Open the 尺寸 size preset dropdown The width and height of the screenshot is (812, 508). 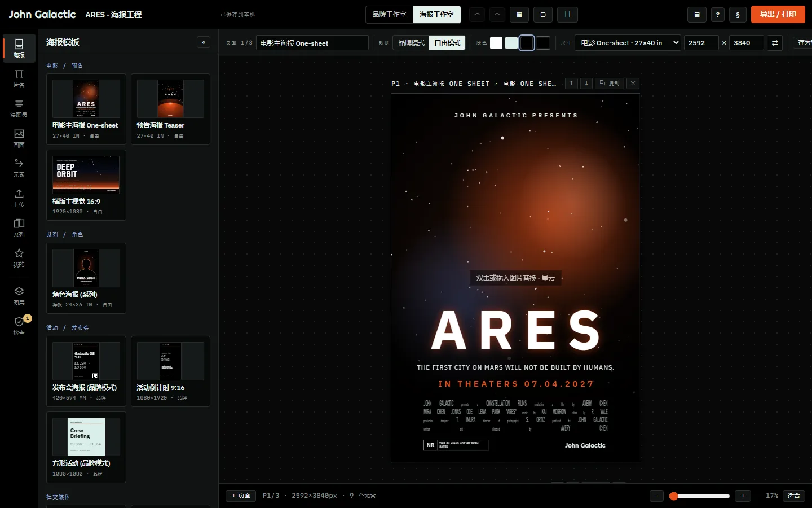(628, 43)
